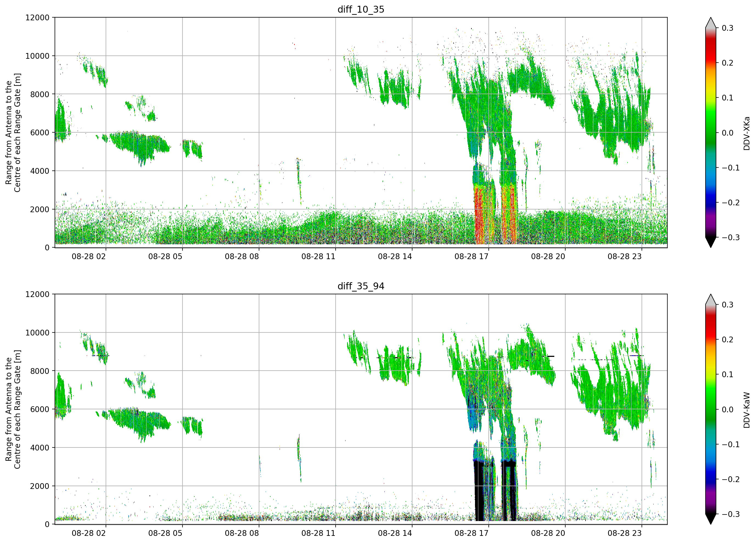Click the "08-28 05" x-tick under the diff_10_35 plot
Viewport: 756px width, 543px height.
(165, 256)
